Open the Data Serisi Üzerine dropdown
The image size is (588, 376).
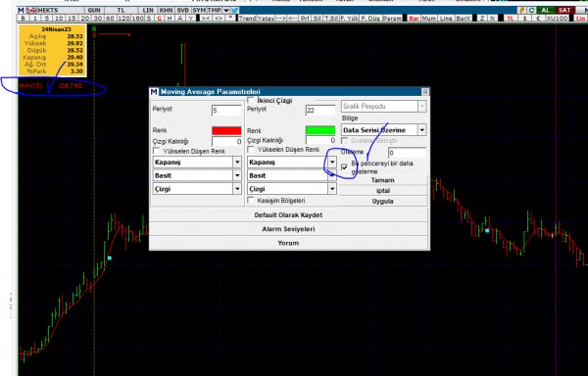(x=421, y=130)
